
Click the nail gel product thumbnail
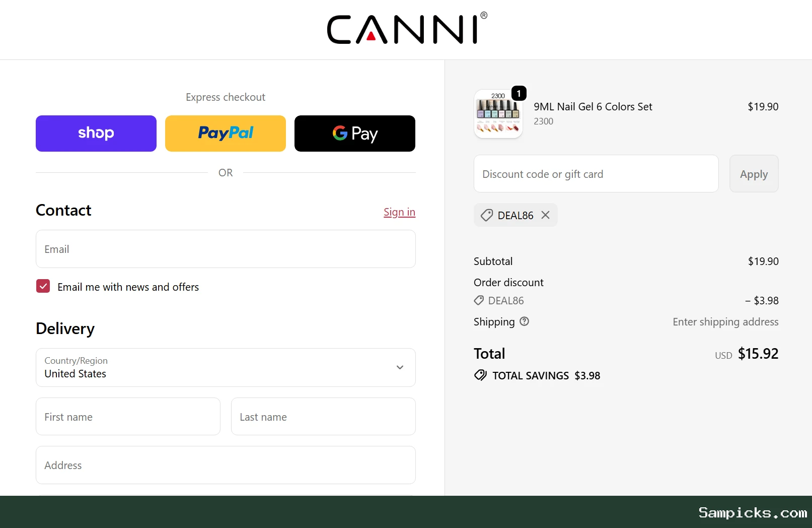(498, 114)
